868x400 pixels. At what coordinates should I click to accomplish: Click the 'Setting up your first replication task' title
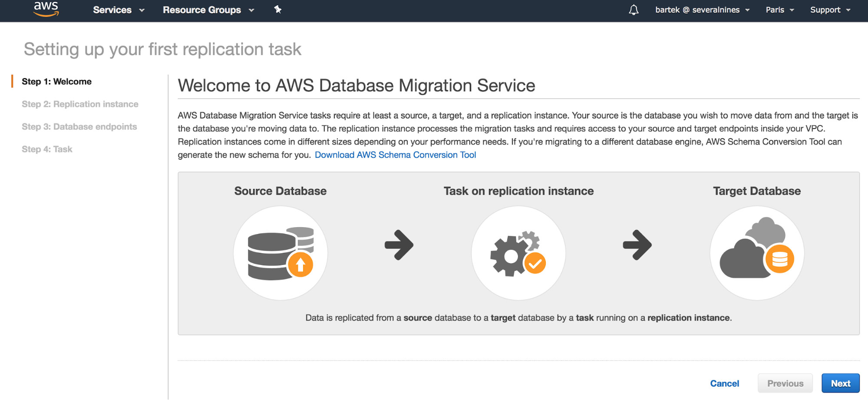[162, 50]
